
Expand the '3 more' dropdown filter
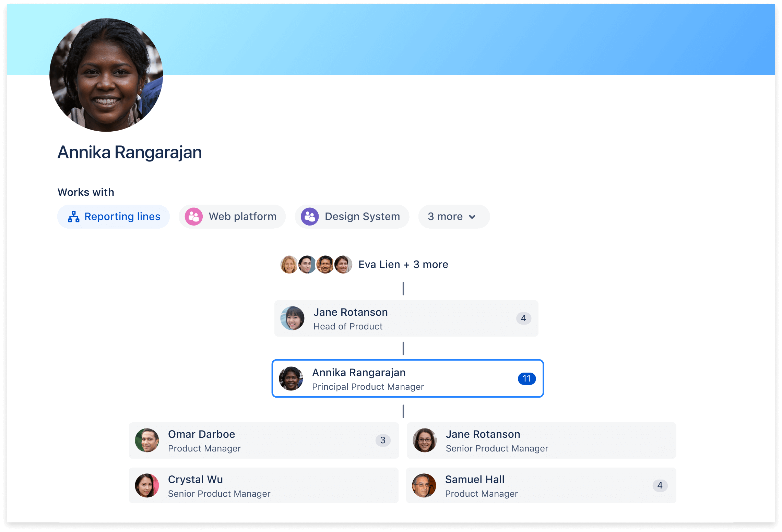pos(452,216)
